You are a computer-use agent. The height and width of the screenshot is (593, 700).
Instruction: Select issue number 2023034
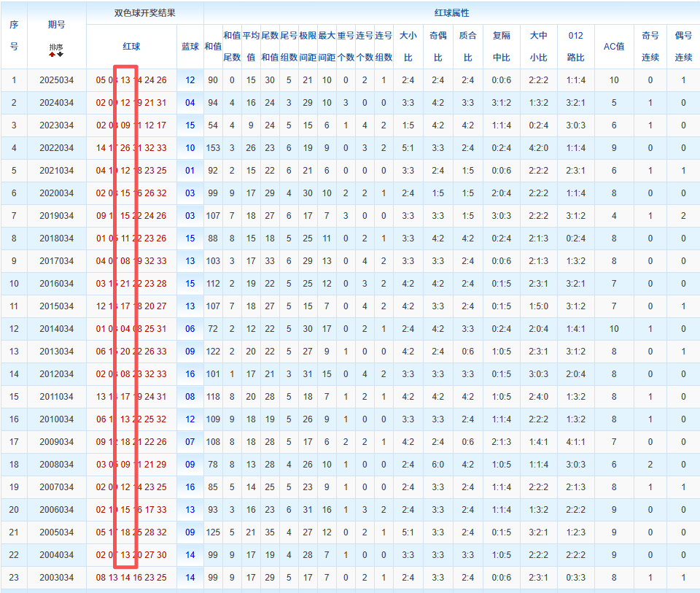56,125
